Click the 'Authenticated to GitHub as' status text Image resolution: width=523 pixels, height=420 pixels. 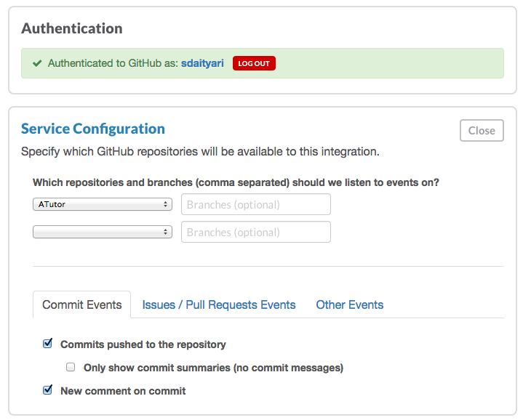113,63
